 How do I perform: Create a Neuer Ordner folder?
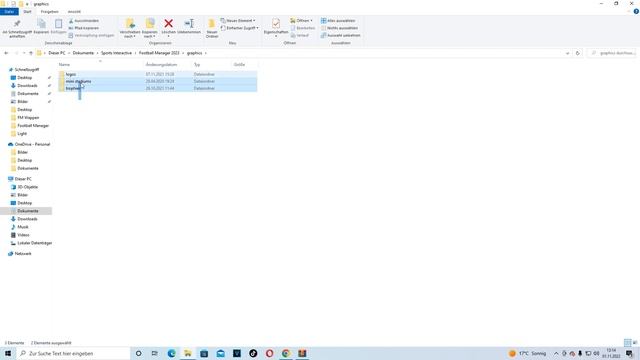[212, 28]
